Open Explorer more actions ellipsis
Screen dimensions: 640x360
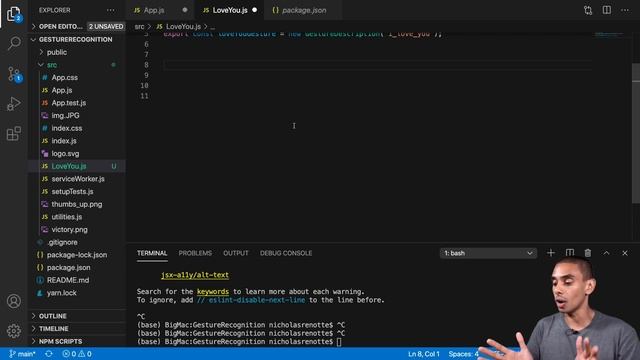pos(111,10)
